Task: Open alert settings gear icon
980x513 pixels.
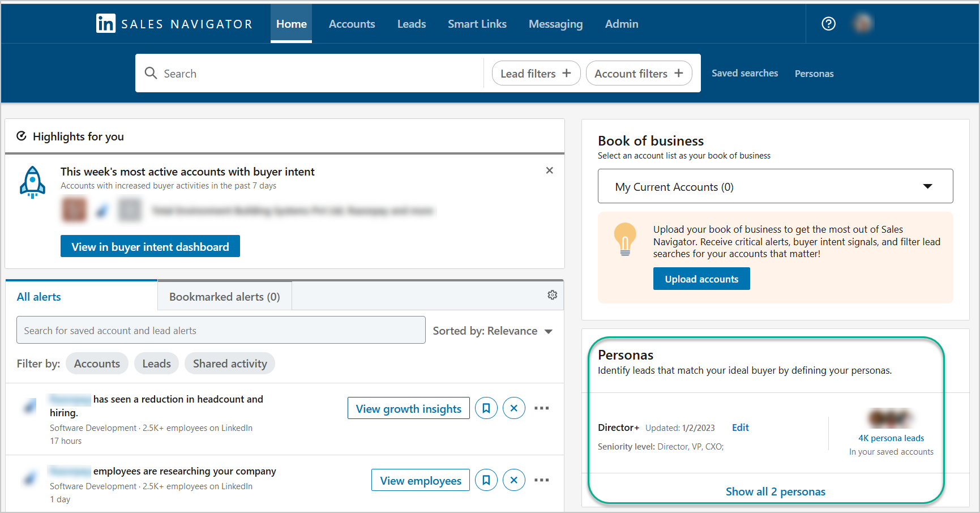Action: coord(552,294)
